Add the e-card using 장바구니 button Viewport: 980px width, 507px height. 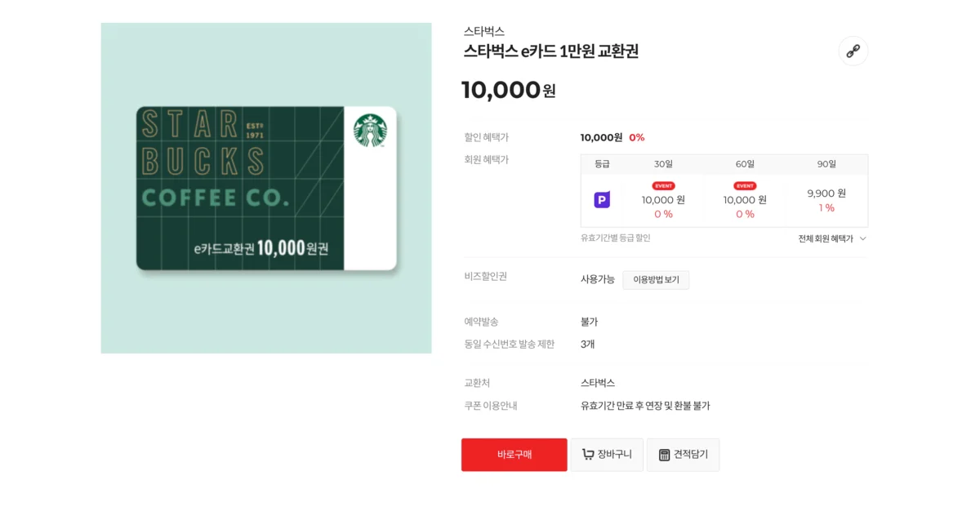tap(606, 455)
